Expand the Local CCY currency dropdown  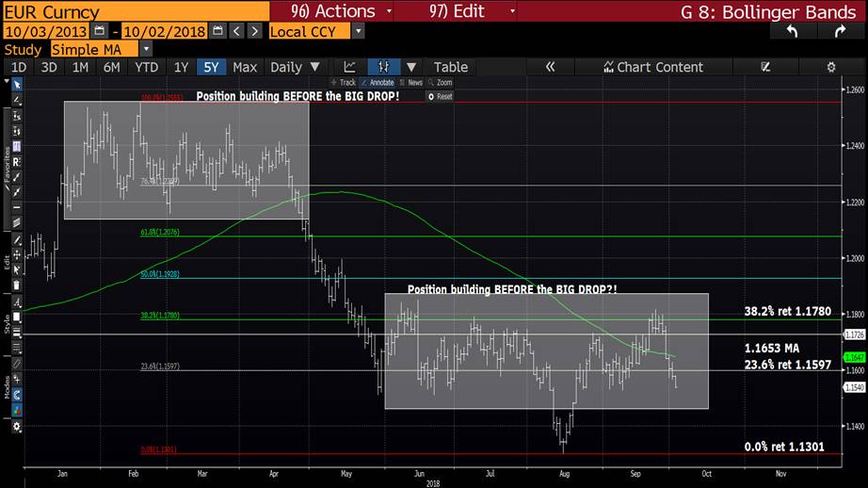pos(359,31)
